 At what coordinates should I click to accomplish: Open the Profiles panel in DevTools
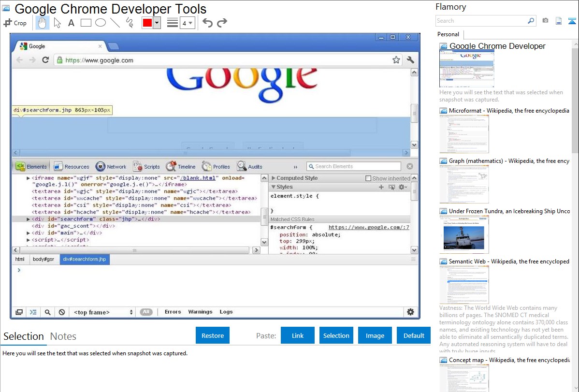[x=216, y=167]
